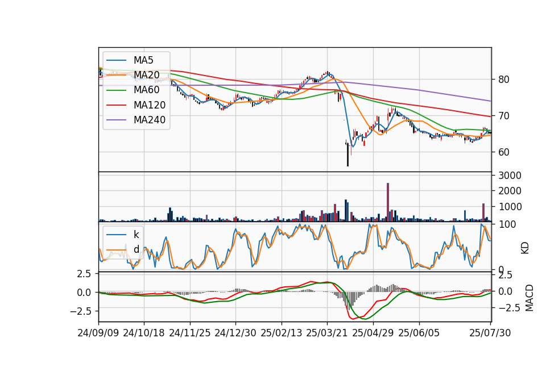The height and width of the screenshot is (392, 546).
Task: Click the 24/10/18 date label
Action: [x=144, y=333]
